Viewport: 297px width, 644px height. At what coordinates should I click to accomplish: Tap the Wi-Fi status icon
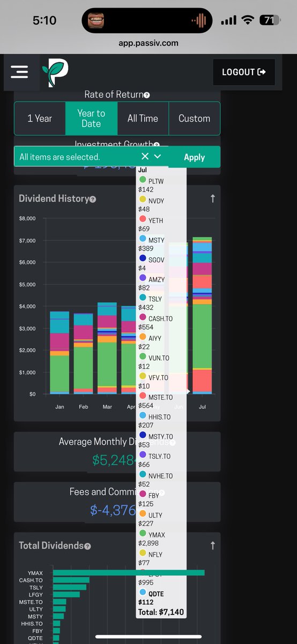pos(247,20)
